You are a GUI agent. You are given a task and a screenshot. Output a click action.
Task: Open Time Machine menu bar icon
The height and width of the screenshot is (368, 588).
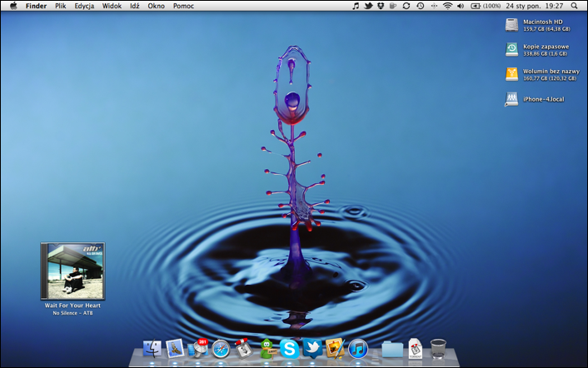tap(421, 6)
